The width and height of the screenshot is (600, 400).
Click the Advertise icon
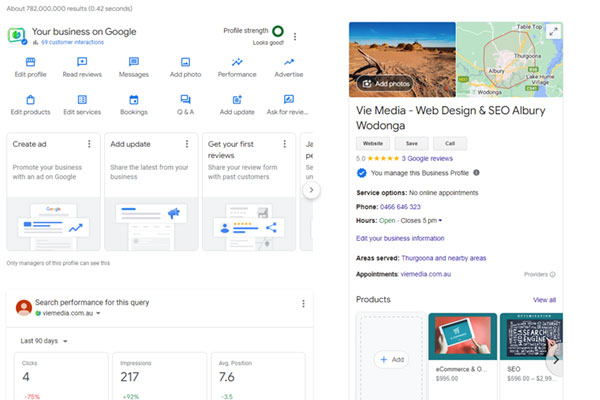click(x=289, y=62)
